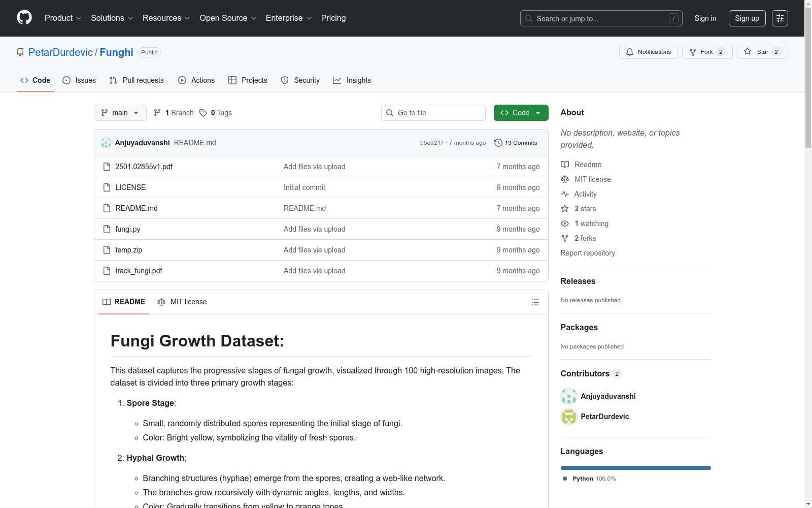Go to the Projects tab

click(248, 80)
